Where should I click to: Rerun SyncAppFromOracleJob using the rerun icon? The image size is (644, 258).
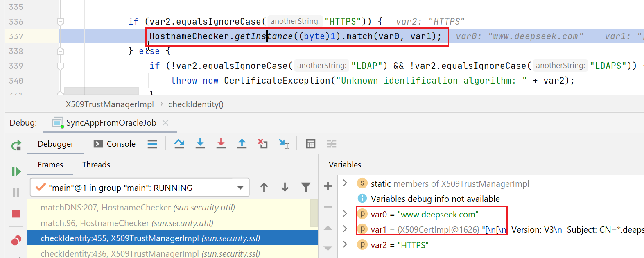16,145
